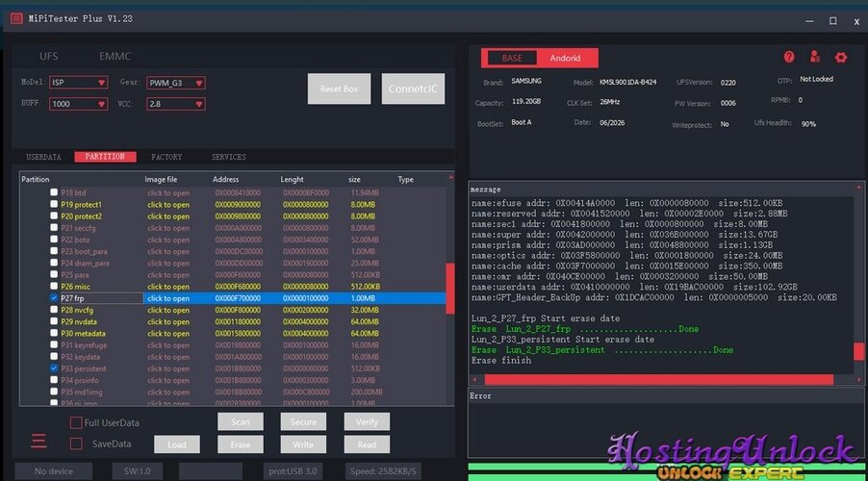Click the Read button
The image size is (868, 481).
click(x=367, y=444)
